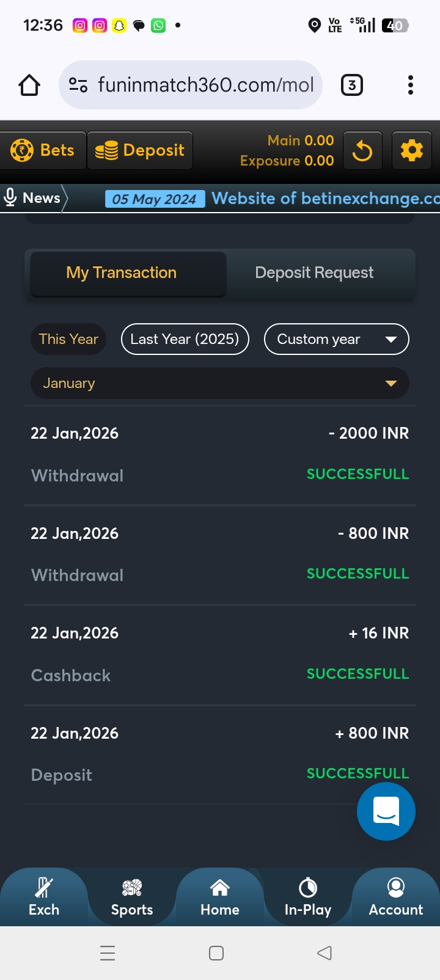
Task: Open settings via the gear icon
Action: point(411,150)
